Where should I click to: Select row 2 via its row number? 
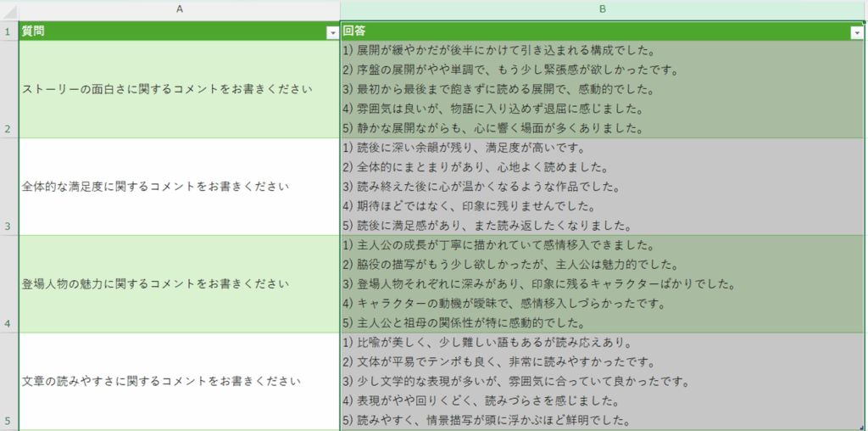pos(8,89)
